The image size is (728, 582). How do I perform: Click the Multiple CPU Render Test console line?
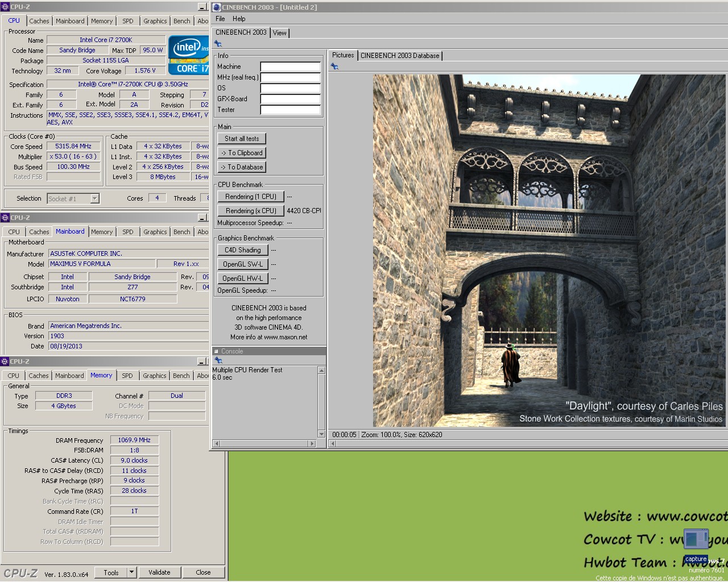[x=247, y=370]
